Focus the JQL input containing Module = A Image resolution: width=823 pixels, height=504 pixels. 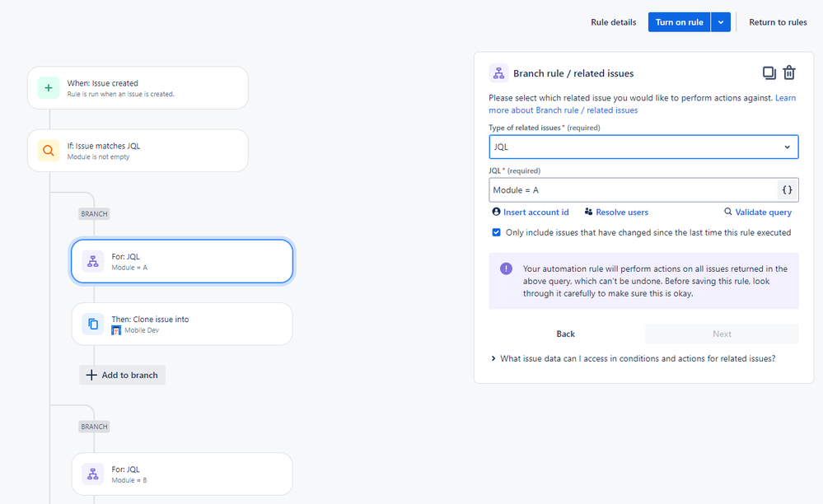click(633, 190)
